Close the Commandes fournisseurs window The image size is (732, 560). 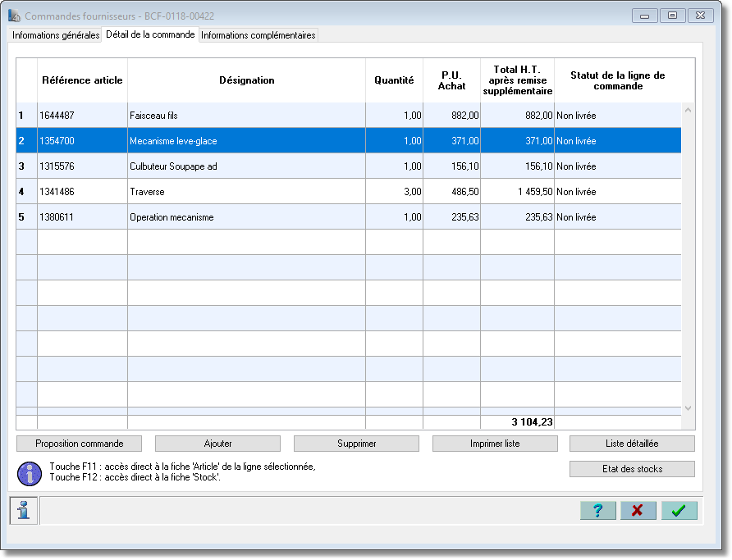tap(700, 16)
